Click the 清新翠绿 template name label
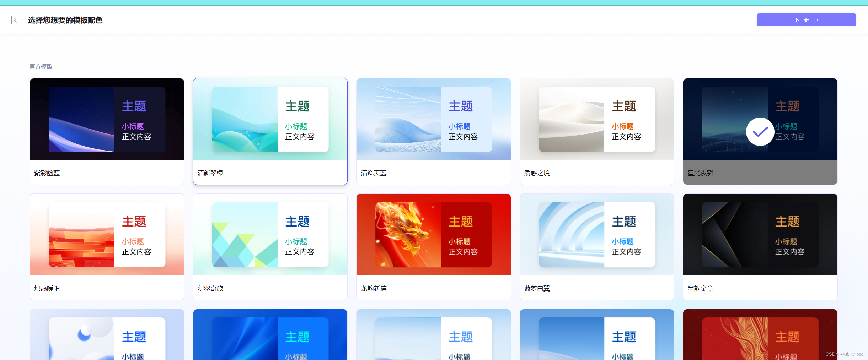This screenshot has width=868, height=360. (210, 173)
